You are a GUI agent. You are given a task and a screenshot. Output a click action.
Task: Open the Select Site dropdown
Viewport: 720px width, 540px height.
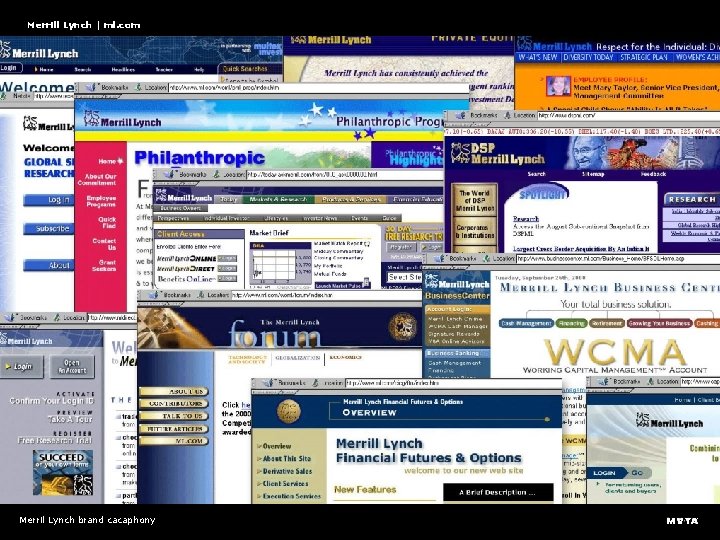click(x=404, y=277)
